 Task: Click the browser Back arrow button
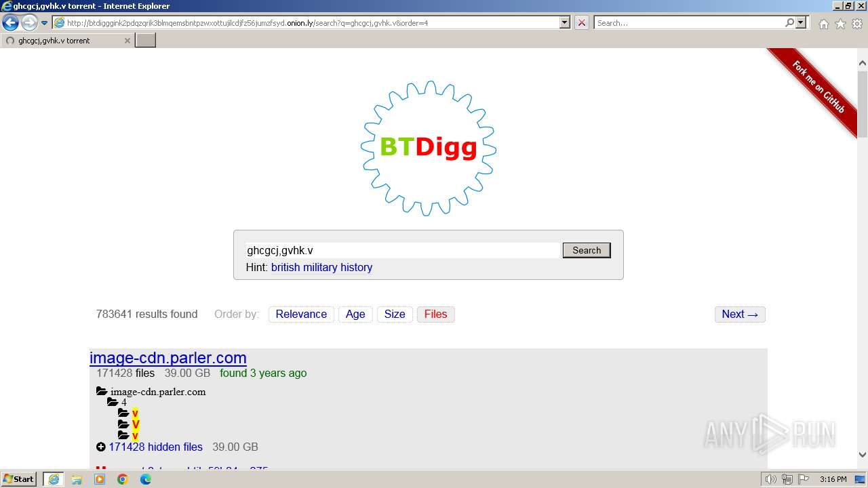[11, 23]
